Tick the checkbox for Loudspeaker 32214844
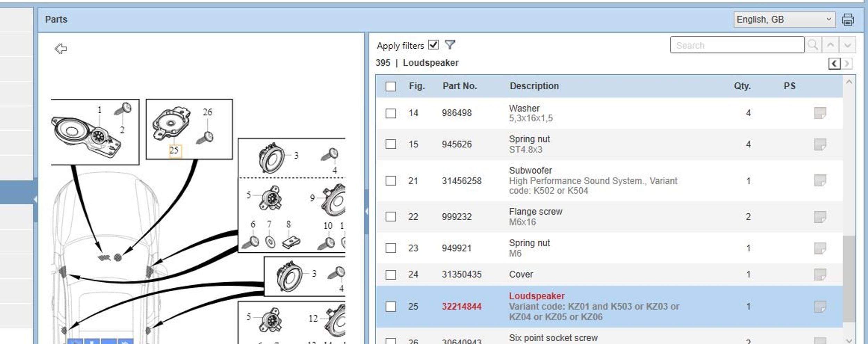 [391, 306]
